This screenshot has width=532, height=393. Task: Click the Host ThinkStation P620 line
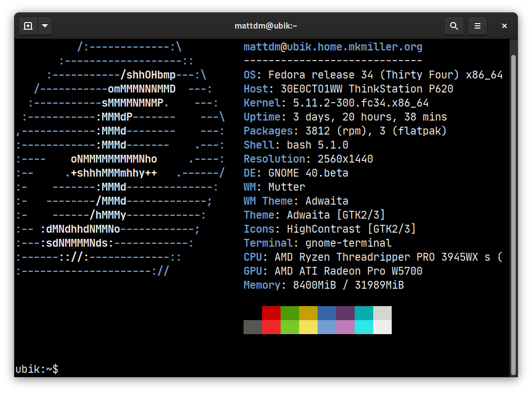click(x=348, y=89)
